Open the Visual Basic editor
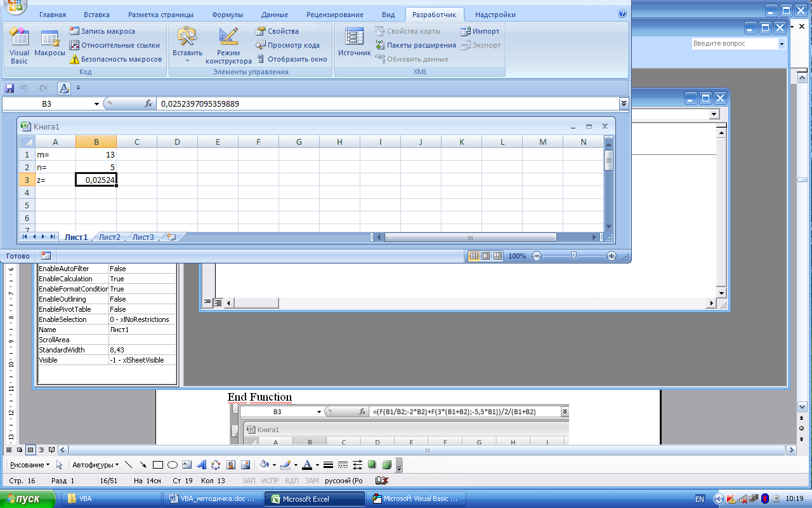812x508 pixels. (19, 46)
